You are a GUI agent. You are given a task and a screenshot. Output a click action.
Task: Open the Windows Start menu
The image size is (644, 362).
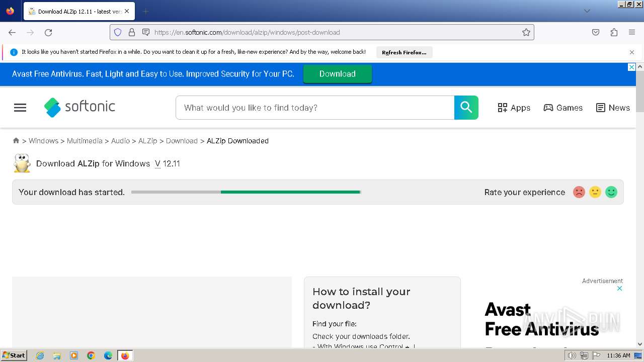[x=14, y=355]
